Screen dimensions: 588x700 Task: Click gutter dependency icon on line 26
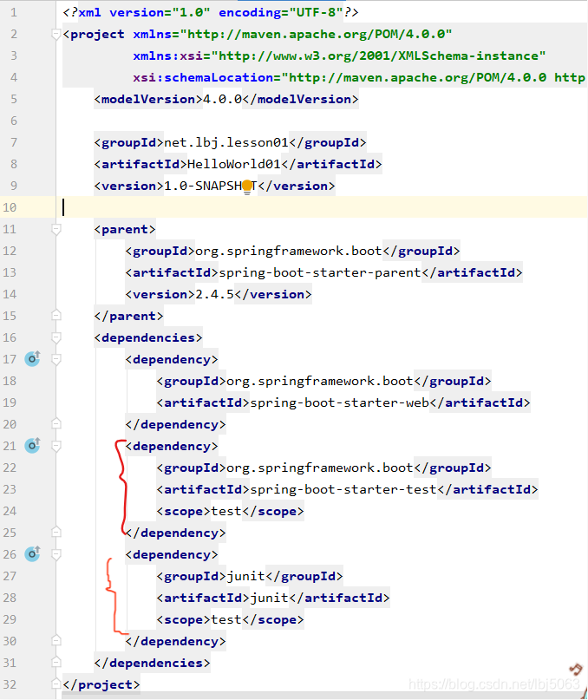click(x=32, y=553)
